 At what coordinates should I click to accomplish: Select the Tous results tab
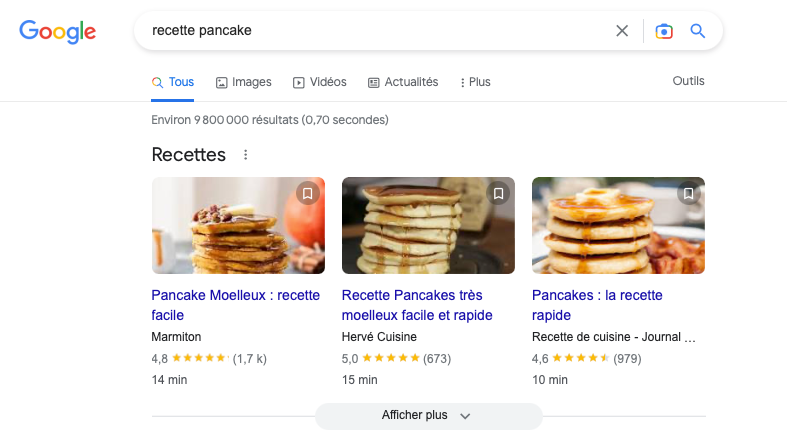tap(173, 82)
